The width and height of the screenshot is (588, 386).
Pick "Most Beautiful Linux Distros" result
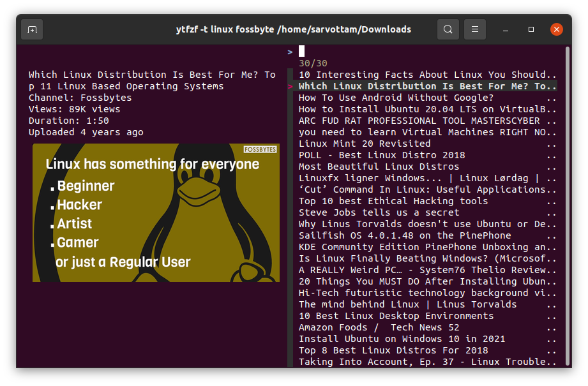(378, 167)
